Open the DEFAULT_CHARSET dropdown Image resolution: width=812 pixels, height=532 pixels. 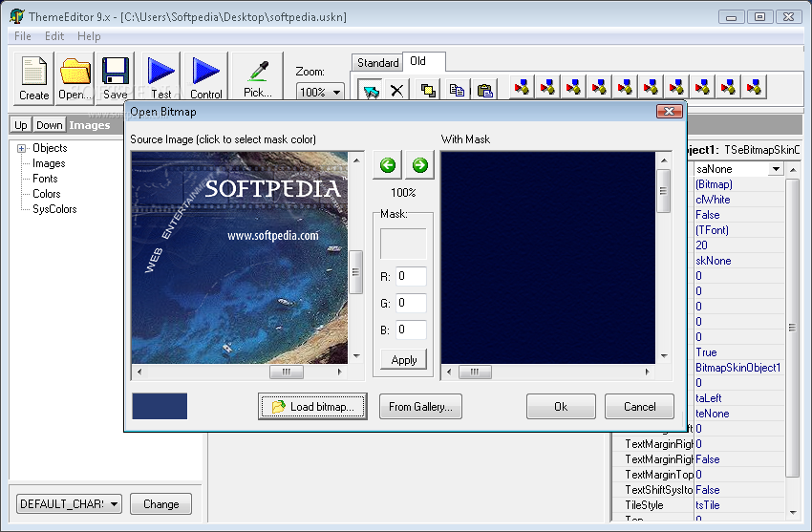(114, 503)
